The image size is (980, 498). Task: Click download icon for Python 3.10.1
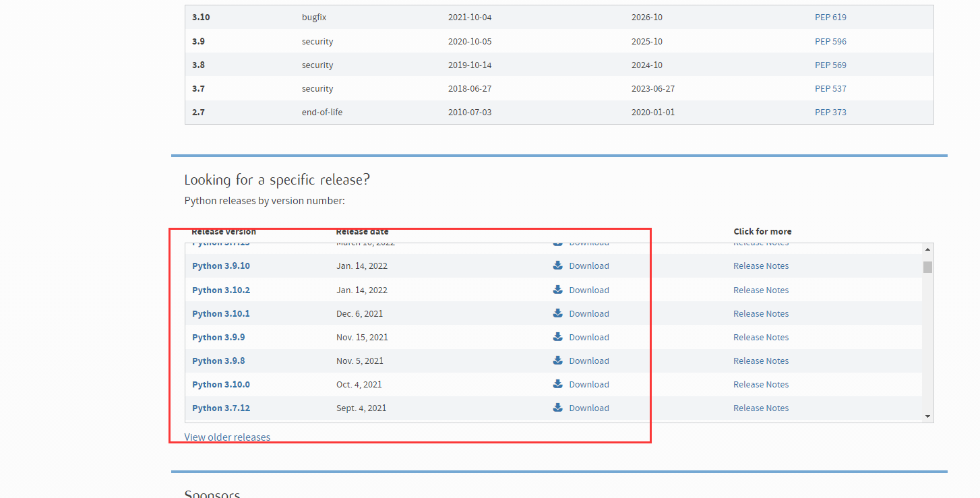pyautogui.click(x=557, y=313)
